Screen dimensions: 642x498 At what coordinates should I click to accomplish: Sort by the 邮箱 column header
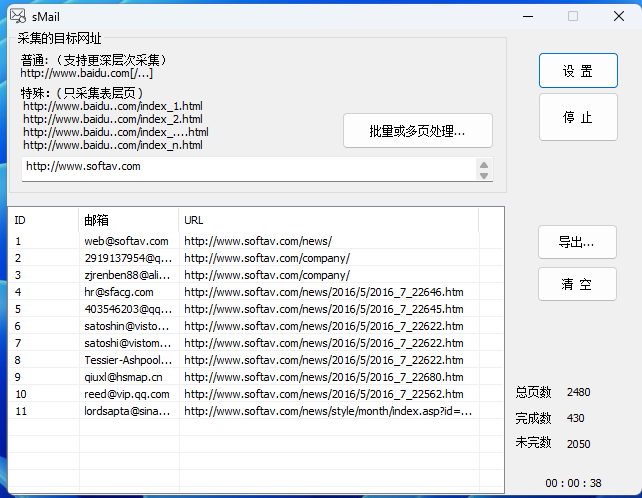point(128,219)
